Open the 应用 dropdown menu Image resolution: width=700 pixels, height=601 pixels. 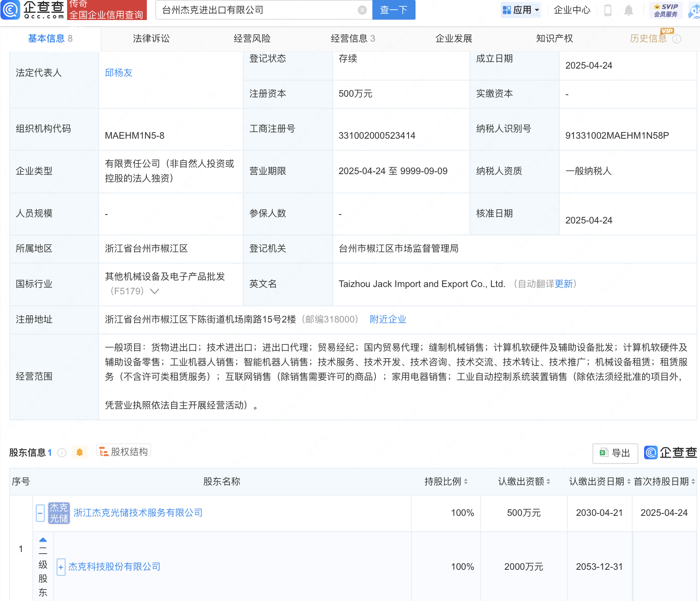click(x=521, y=10)
